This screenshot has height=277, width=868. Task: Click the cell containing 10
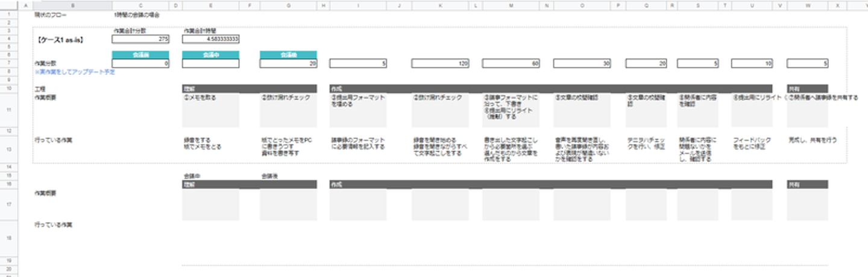click(x=752, y=63)
